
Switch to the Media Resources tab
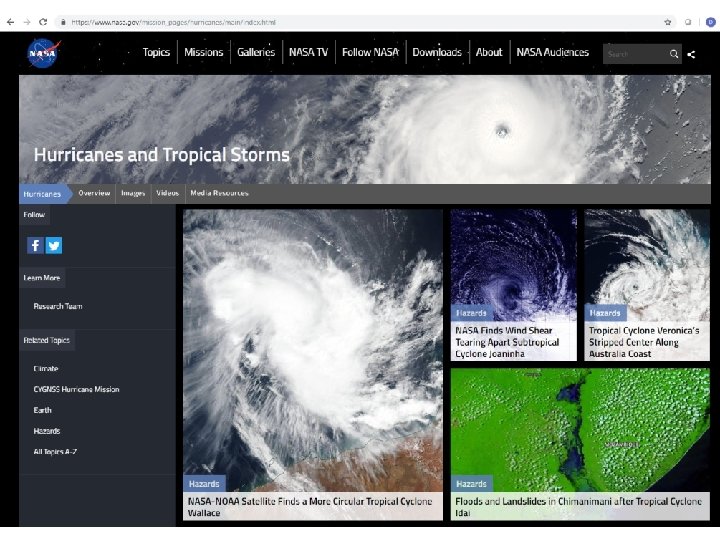pyautogui.click(x=219, y=193)
